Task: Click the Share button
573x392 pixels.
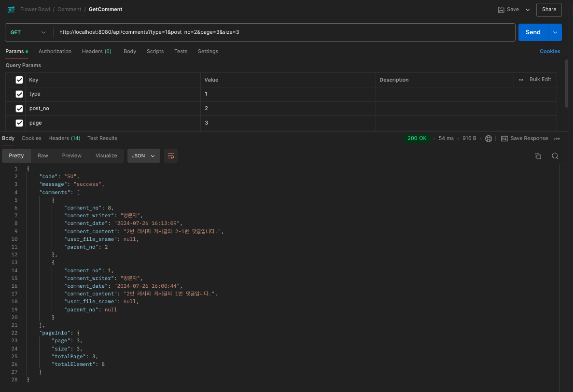Action: (x=549, y=10)
